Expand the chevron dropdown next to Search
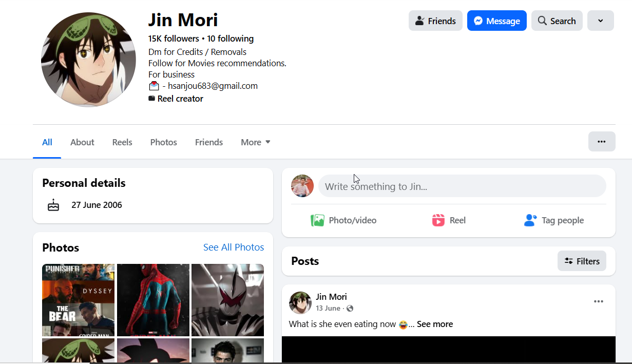The width and height of the screenshot is (632, 364). click(x=600, y=21)
